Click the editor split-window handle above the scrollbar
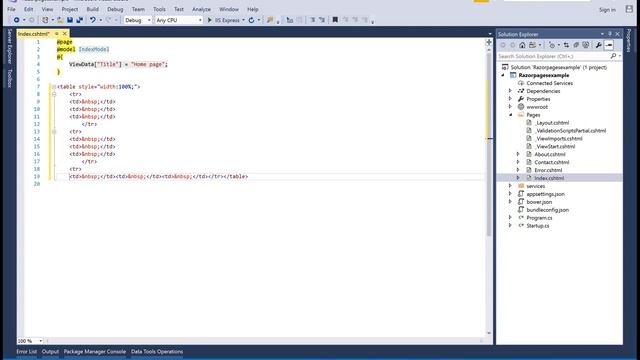 click(489, 42)
